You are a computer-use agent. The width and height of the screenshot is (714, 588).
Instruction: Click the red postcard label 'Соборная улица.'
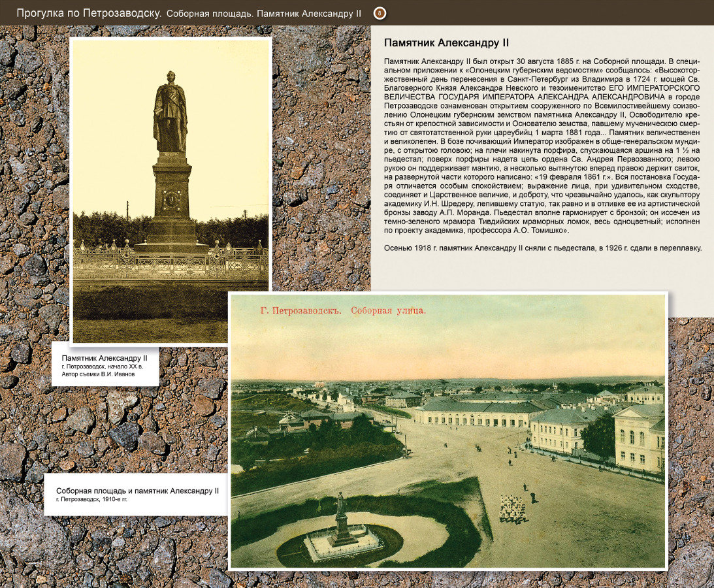point(389,310)
